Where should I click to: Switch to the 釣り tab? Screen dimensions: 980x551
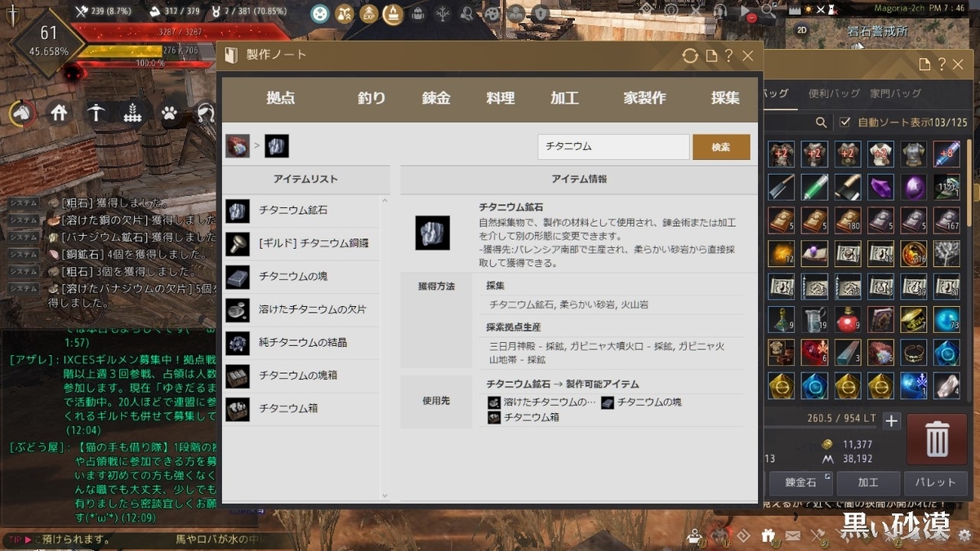click(372, 99)
